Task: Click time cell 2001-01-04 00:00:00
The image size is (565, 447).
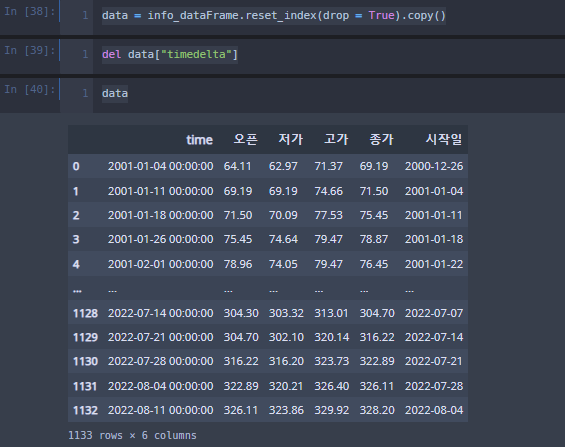Action: tap(160, 166)
